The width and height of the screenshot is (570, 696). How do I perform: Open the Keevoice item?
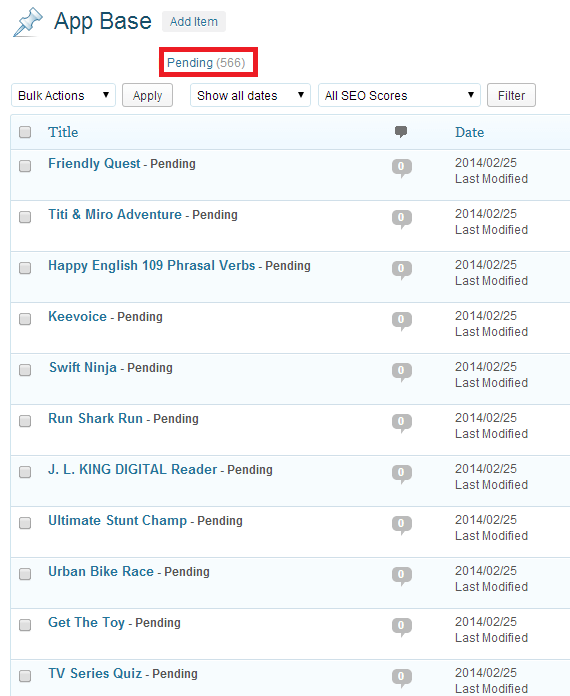[x=77, y=316]
